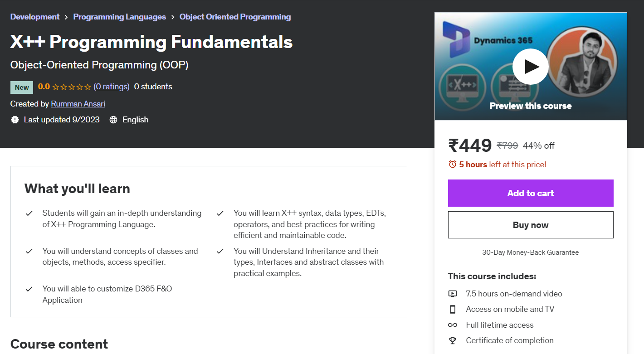Image resolution: width=644 pixels, height=354 pixels.
Task: Open the Development breadcrumb link
Action: (35, 17)
